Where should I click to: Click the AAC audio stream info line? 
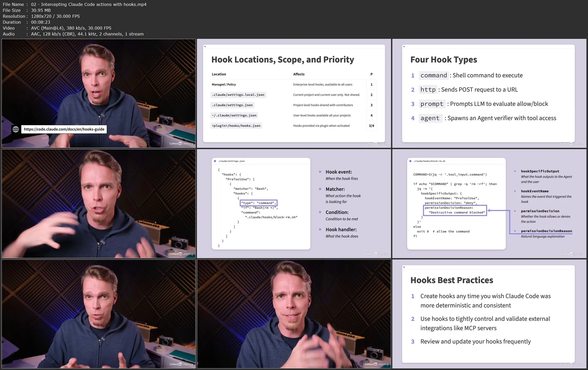point(87,34)
